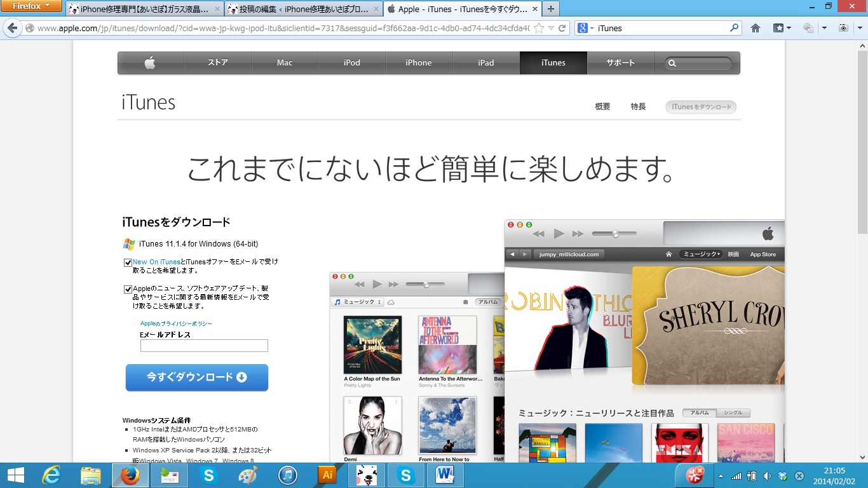Open Adobe Illustrator from the taskbar
The height and width of the screenshot is (488, 868).
327,475
